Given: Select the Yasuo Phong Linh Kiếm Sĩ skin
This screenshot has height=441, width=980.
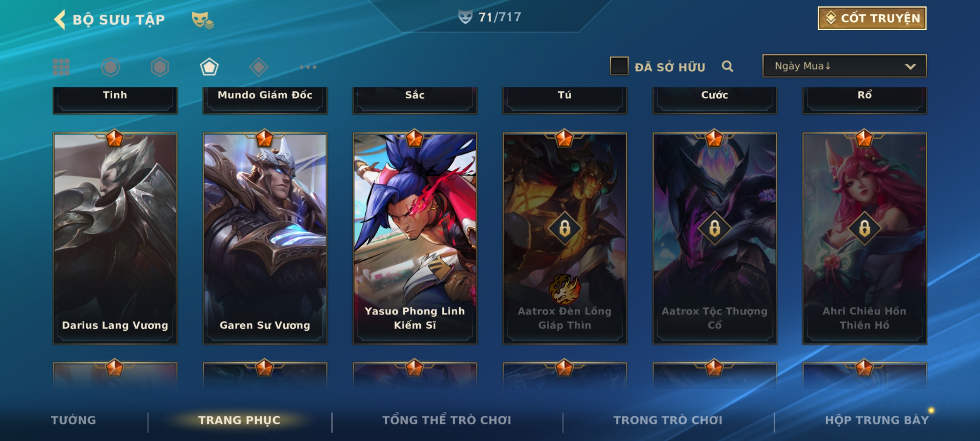Looking at the screenshot, I should pos(415,238).
